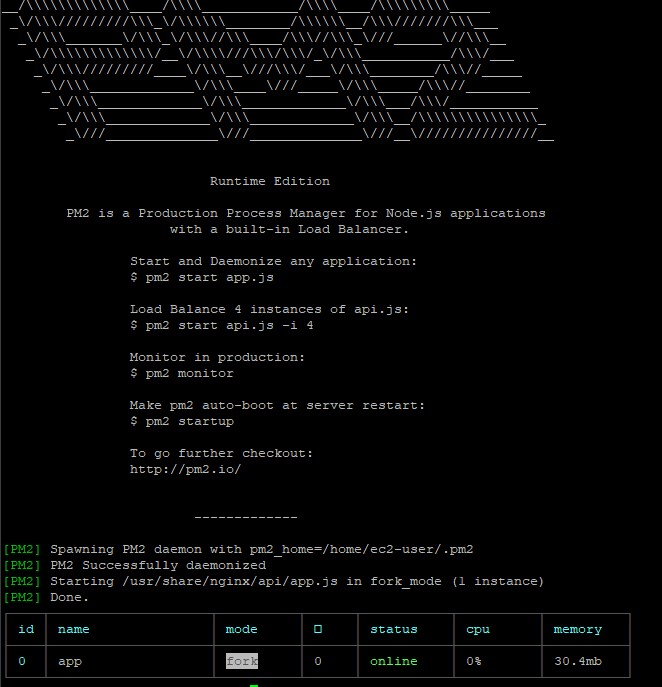Click the memory column header
Viewport: 662px width, 687px height.
click(x=577, y=629)
